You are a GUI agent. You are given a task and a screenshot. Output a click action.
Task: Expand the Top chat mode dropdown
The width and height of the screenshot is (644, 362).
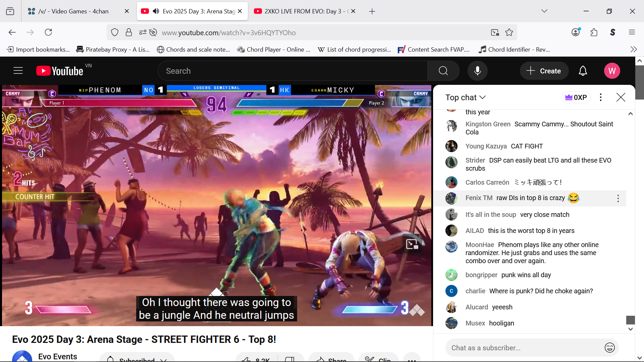(466, 97)
